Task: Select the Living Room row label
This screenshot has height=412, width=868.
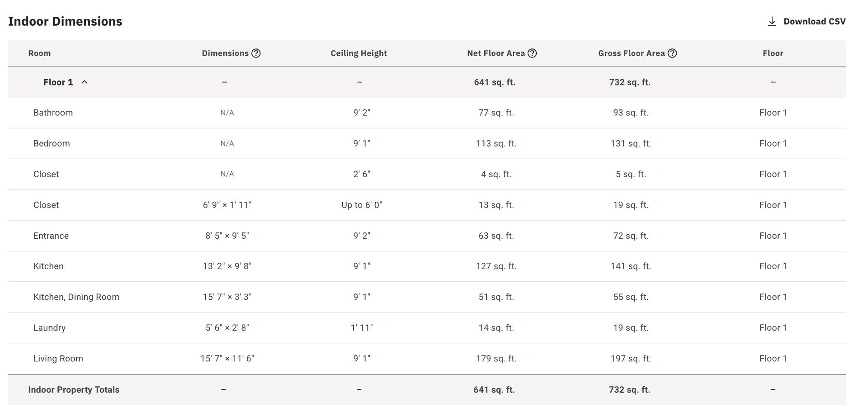Action: (x=58, y=359)
